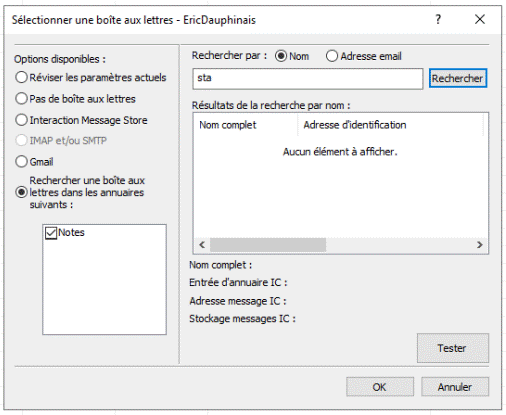Image resolution: width=506 pixels, height=415 pixels.
Task: Click the Annuler button
Action: point(455,387)
